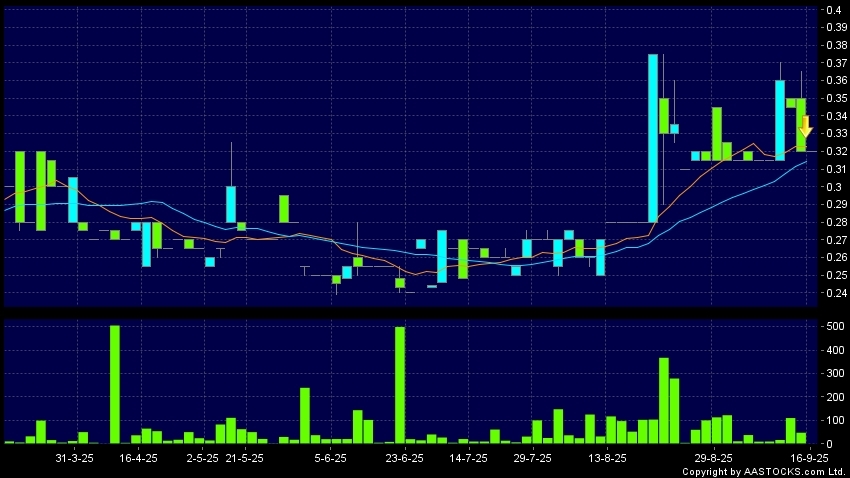Click the 0.28 price level label
This screenshot has height=478, width=850.
837,222
